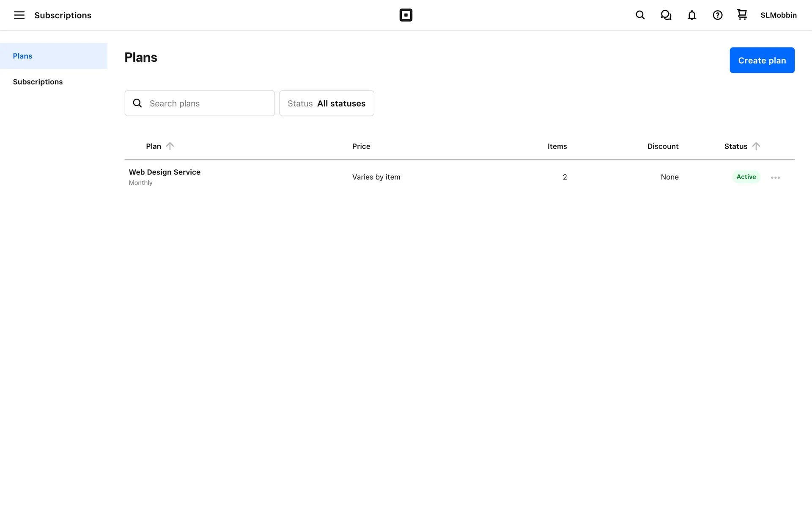
Task: Select Plans in the sidebar
Action: tap(22, 56)
